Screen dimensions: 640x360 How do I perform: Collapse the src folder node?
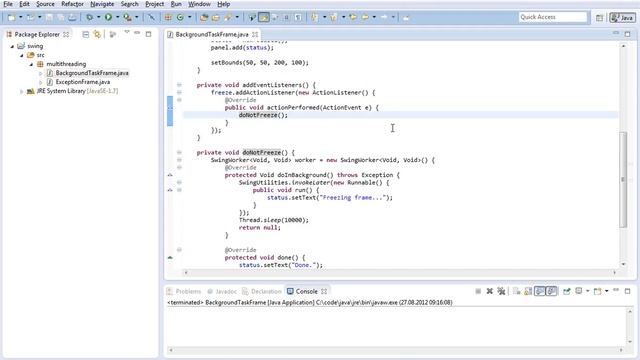coord(22,55)
